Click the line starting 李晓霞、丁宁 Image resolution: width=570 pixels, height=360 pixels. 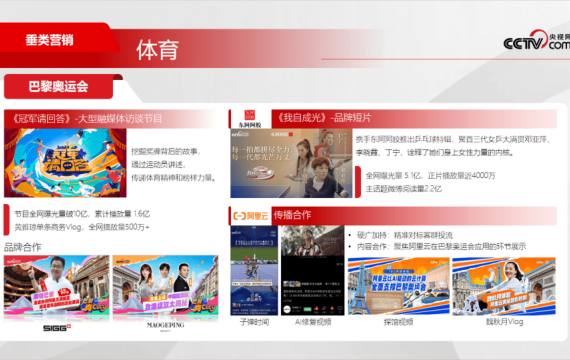click(x=435, y=152)
